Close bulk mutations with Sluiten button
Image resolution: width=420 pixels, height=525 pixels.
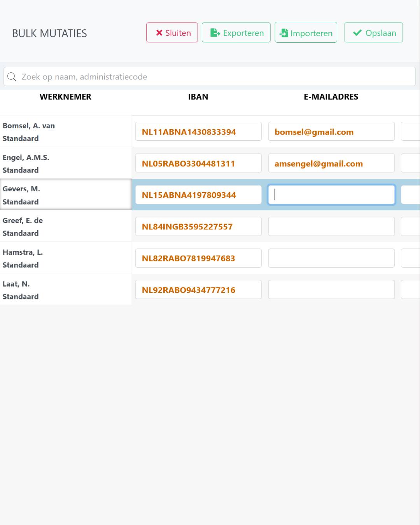tap(172, 33)
